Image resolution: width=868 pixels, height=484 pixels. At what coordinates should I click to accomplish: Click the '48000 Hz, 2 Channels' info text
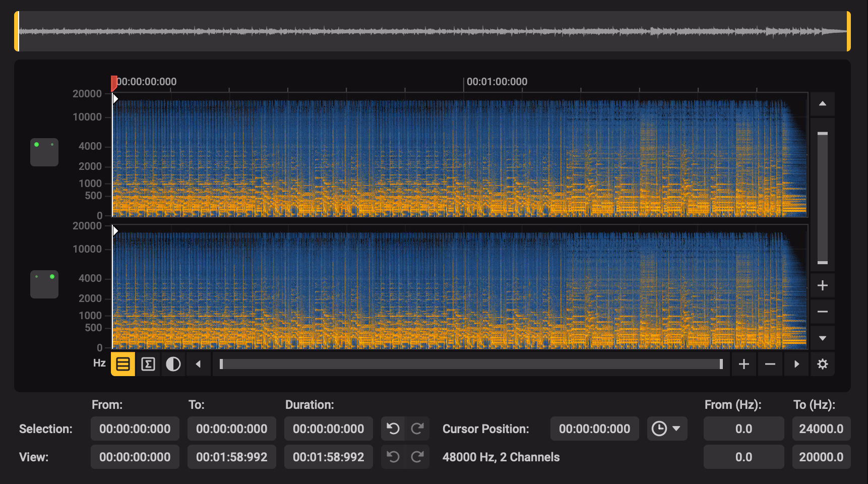pos(501,457)
